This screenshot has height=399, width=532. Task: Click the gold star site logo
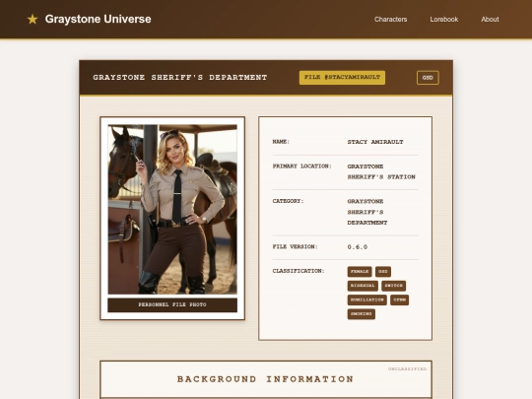[x=33, y=19]
